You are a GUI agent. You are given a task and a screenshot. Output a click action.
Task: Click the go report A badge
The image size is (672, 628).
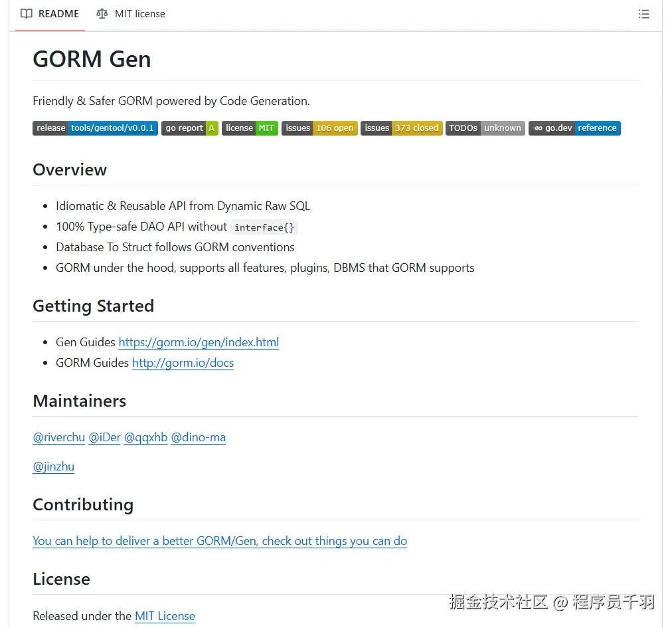[x=190, y=128]
